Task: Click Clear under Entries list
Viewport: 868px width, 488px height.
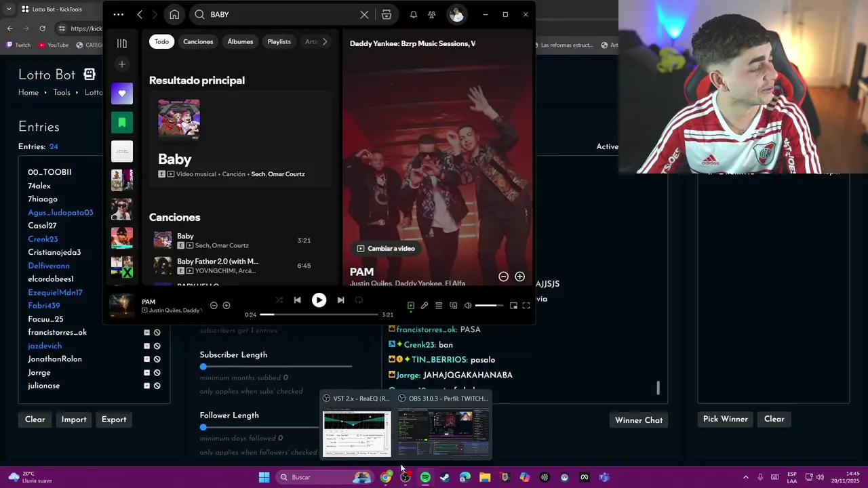Action: 35,420
